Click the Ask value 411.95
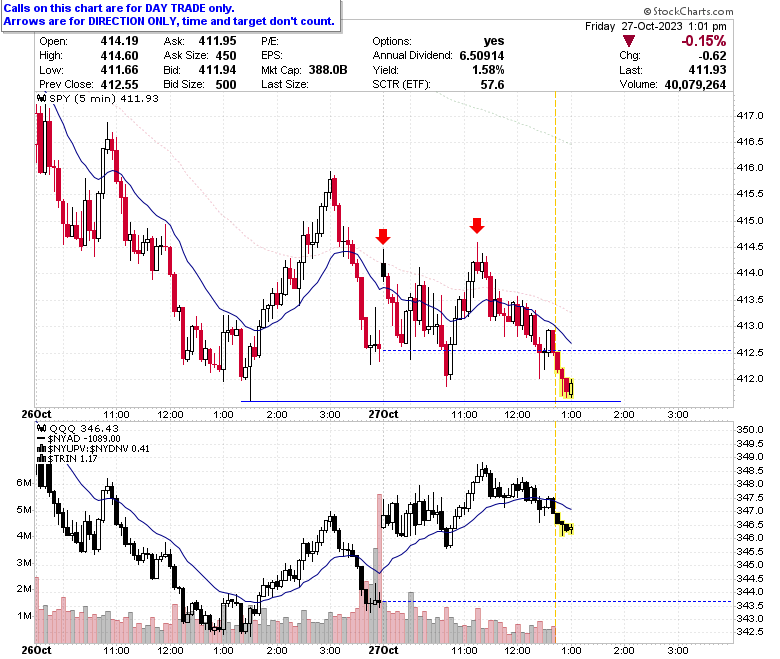 click(x=217, y=41)
